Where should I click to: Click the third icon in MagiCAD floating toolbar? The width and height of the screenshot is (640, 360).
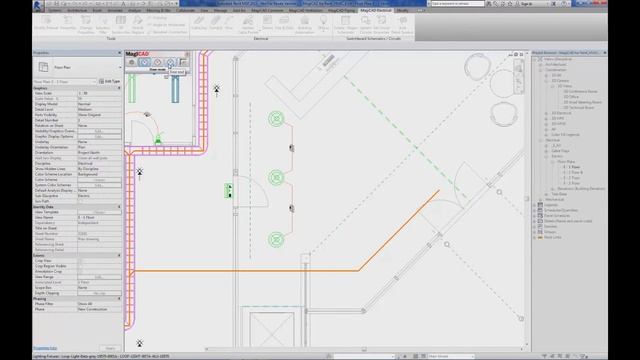pyautogui.click(x=158, y=62)
